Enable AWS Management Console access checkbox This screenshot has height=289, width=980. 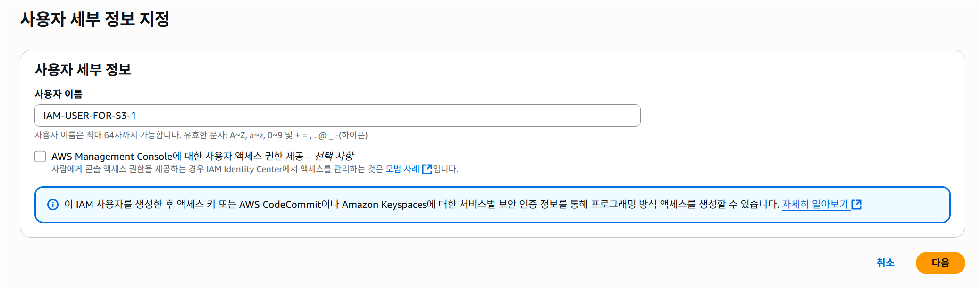(x=40, y=157)
